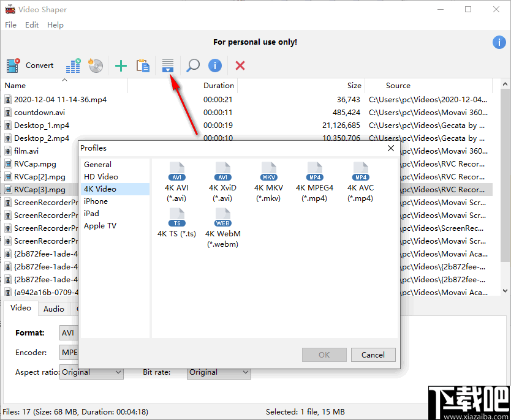This screenshot has height=420, width=511.
Task: Click the Video Shaper app icon
Action: coord(10,9)
